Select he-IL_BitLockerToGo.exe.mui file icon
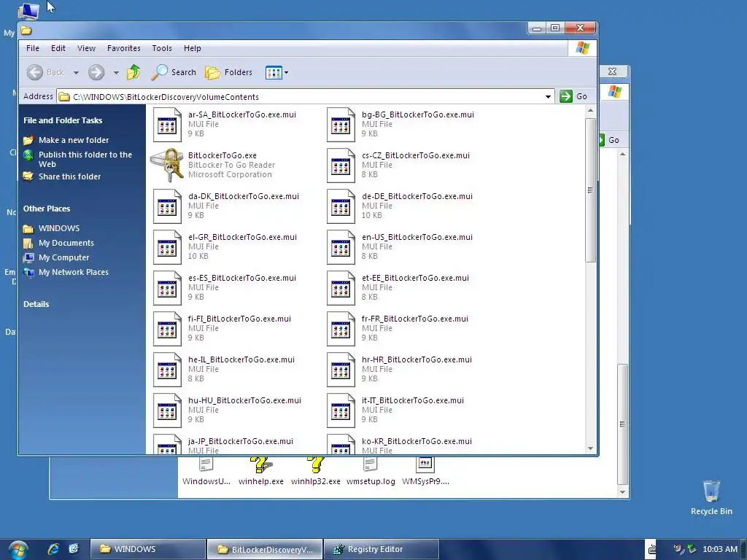This screenshot has width=747, height=560. (x=167, y=370)
